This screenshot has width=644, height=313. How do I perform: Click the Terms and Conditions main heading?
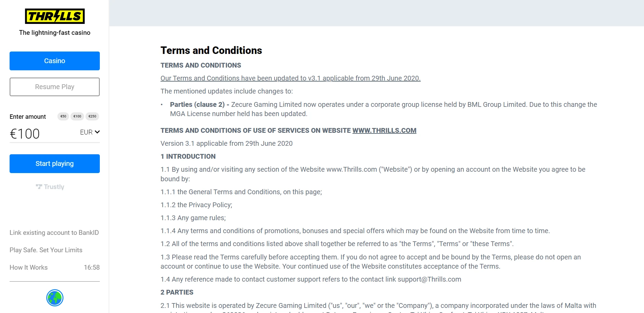tap(211, 50)
